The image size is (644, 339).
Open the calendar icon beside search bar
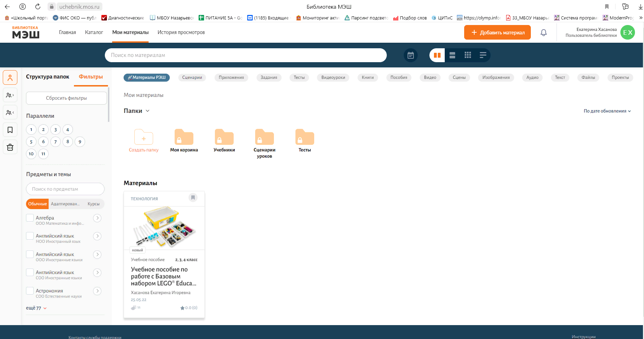pyautogui.click(x=411, y=55)
